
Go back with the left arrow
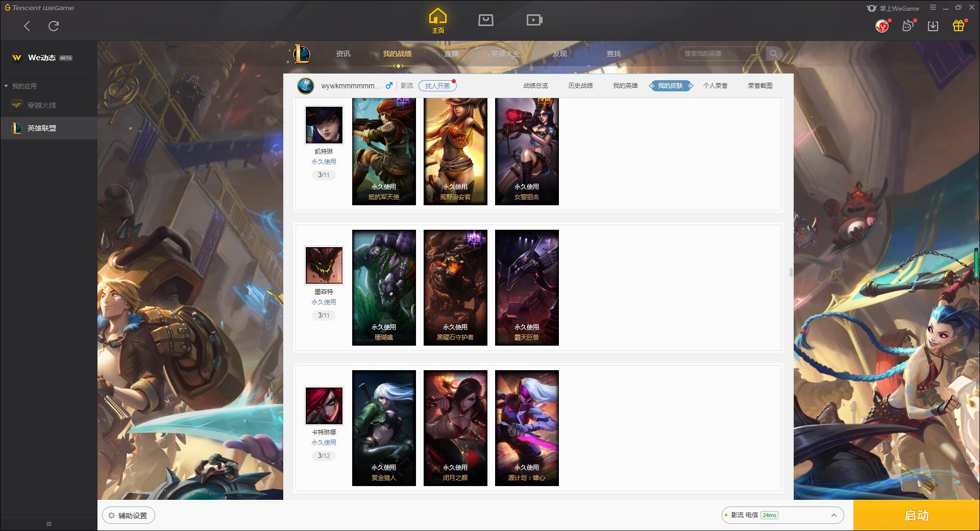[x=27, y=26]
